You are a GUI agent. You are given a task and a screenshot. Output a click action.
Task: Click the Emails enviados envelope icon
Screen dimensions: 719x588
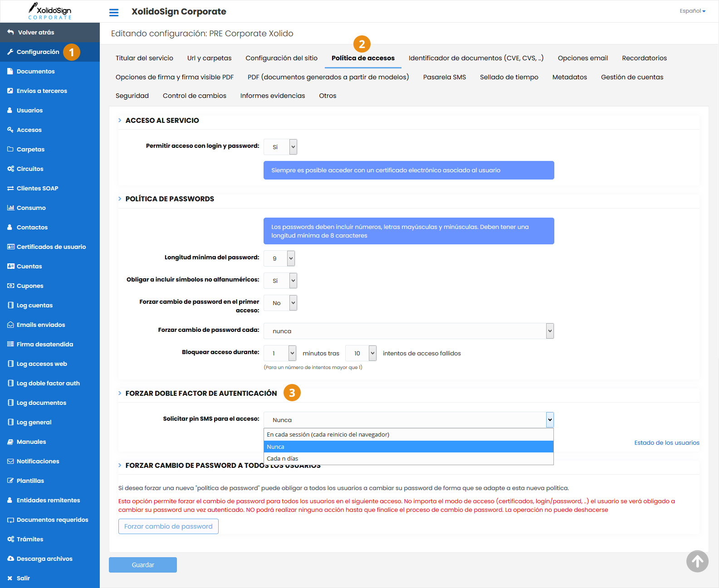click(x=11, y=325)
